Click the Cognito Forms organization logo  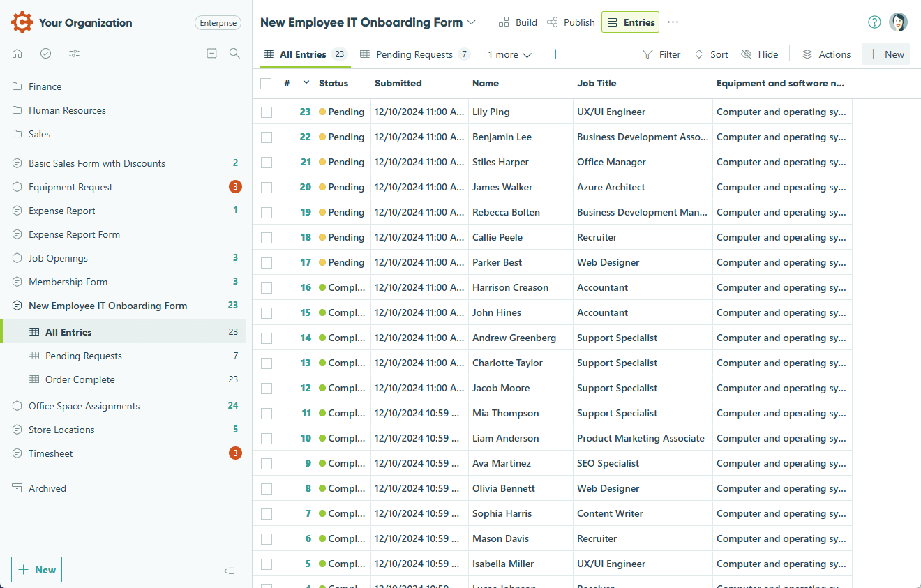22,22
